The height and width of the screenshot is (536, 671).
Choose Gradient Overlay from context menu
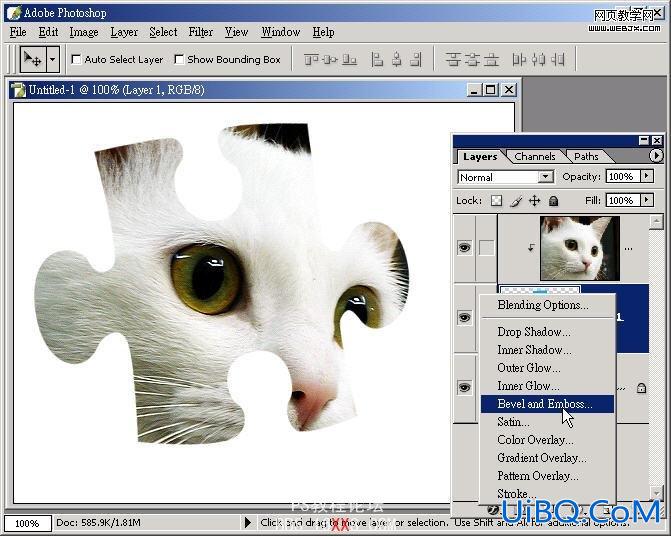pos(548,458)
